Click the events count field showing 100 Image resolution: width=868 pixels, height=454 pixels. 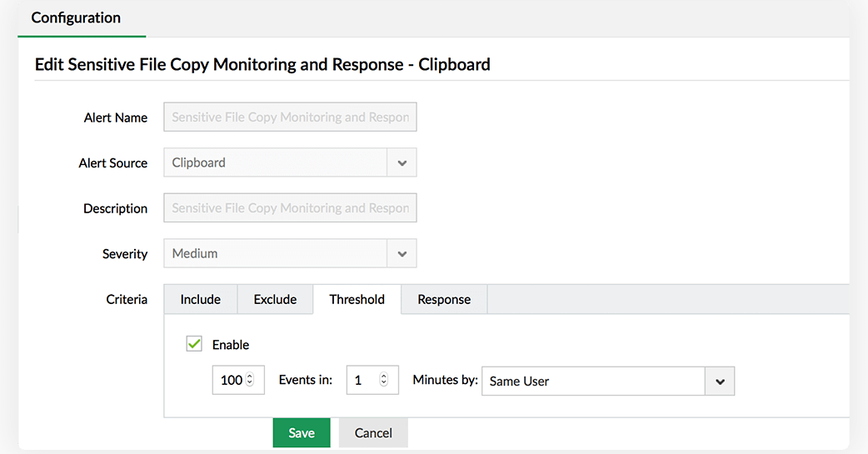(230, 380)
